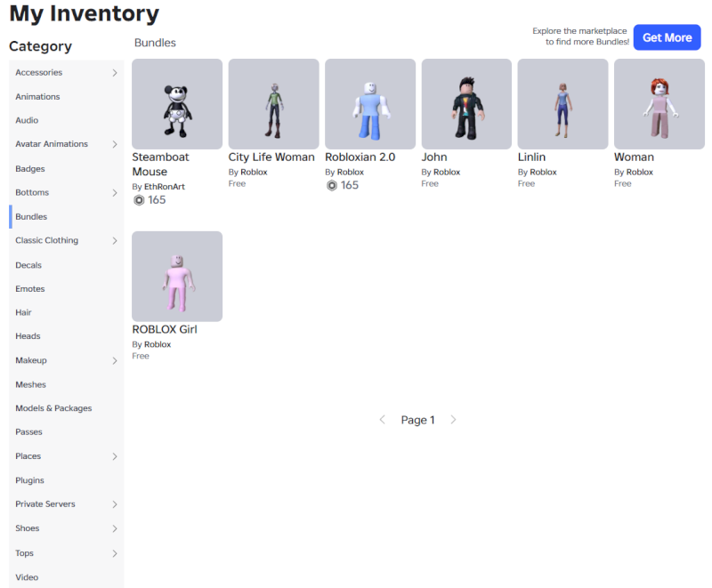Open the Woman bundle thumbnail
Screen dimensions: 712x588
pyautogui.click(x=659, y=104)
